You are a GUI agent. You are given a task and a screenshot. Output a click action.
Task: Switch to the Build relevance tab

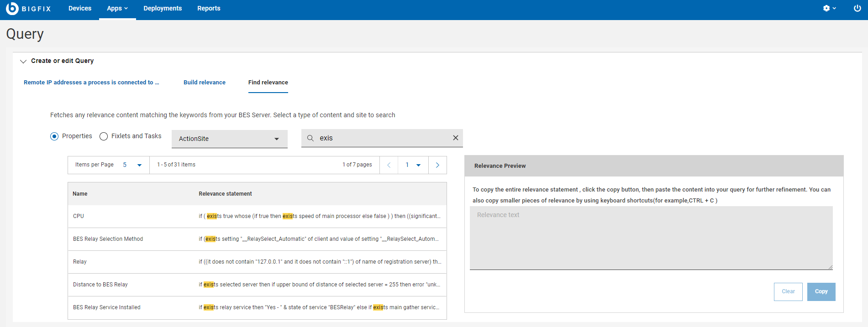coord(205,83)
